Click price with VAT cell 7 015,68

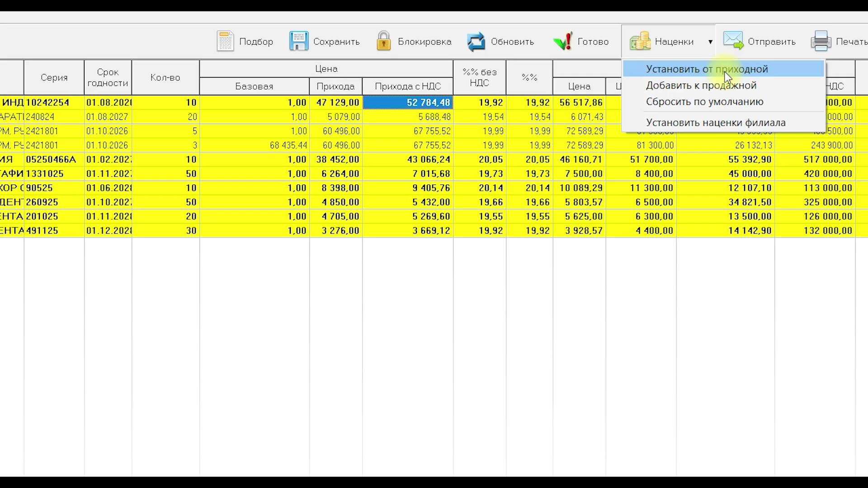(408, 174)
